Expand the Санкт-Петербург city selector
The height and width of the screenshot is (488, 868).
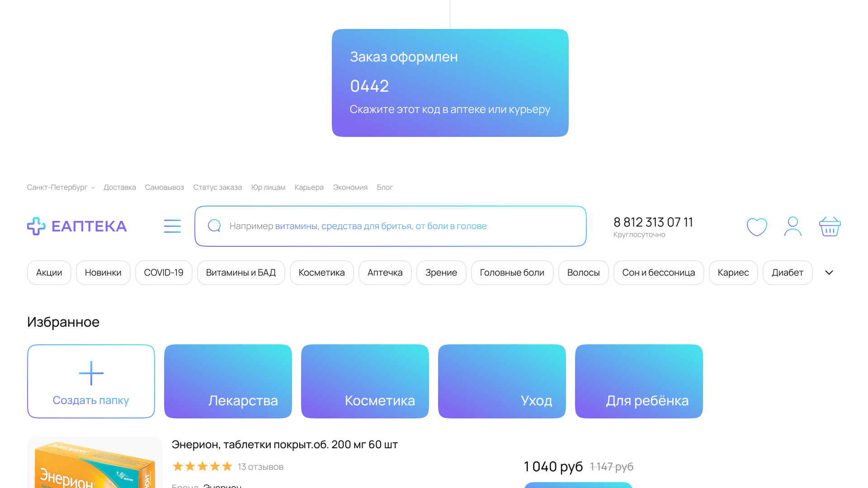pos(61,188)
